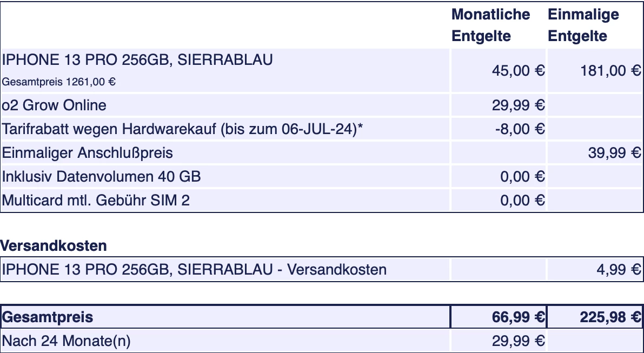Select the bold Gesamtpreis total row label
644x353 pixels.
[x=48, y=317]
